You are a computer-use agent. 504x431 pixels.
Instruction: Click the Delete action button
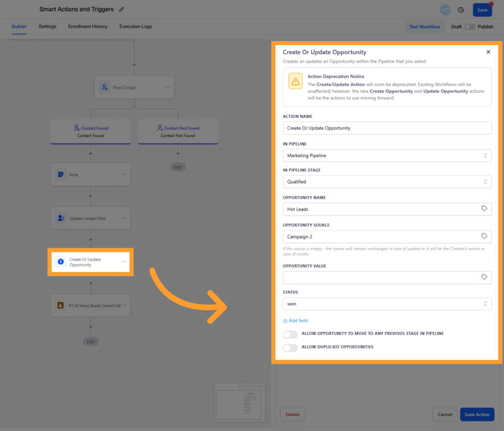(292, 414)
